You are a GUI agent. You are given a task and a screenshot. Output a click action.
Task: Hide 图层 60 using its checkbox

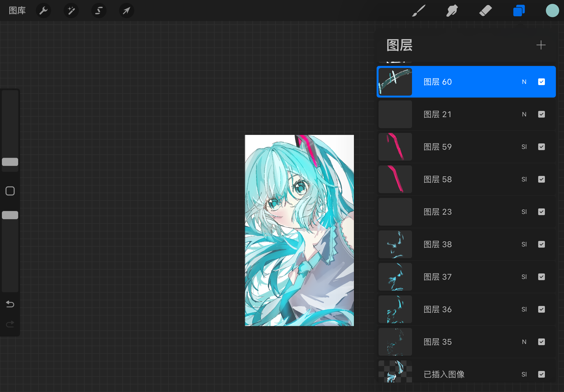pos(541,82)
